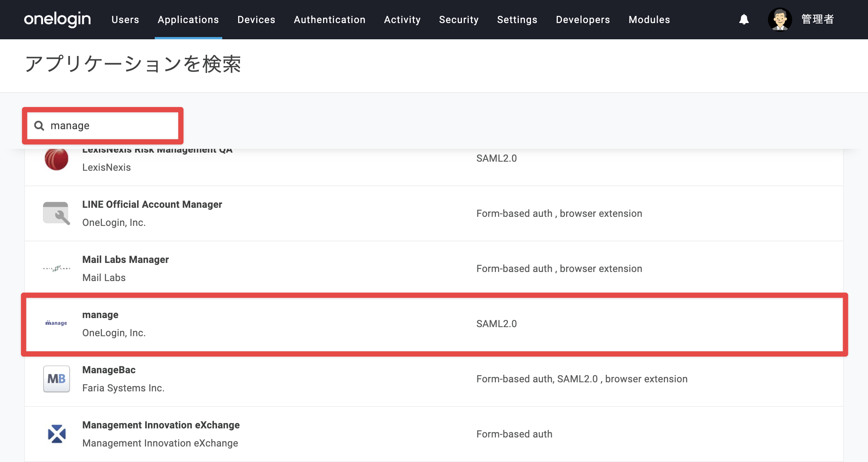Click the 管理者 user name
Viewport: 868px width, 462px height.
[817, 19]
